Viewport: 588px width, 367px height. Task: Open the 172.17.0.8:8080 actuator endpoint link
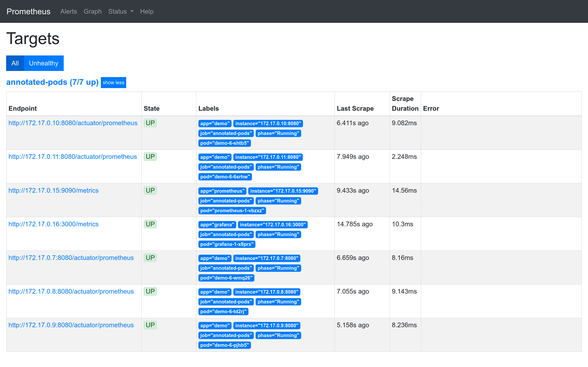[71, 292]
